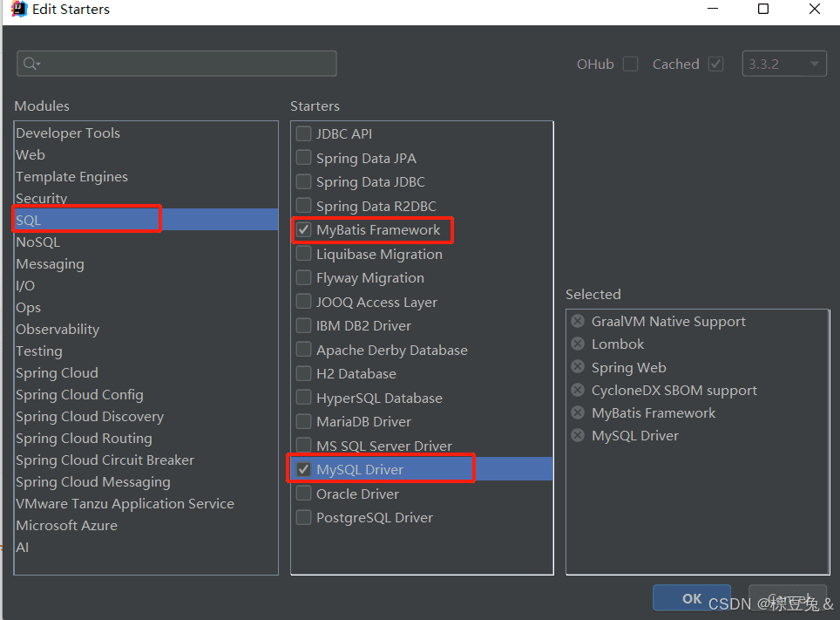Select the Spring Cloud module
This screenshot has height=620, width=840.
(x=146, y=372)
